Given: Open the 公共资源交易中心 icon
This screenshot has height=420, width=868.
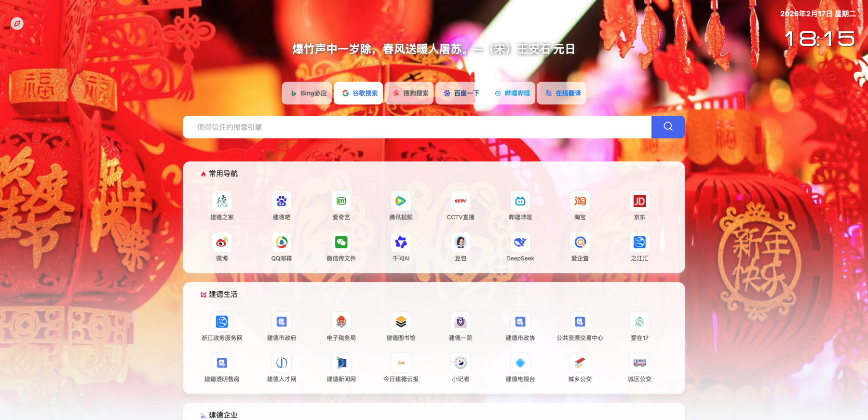Looking at the screenshot, I should pos(580,322).
